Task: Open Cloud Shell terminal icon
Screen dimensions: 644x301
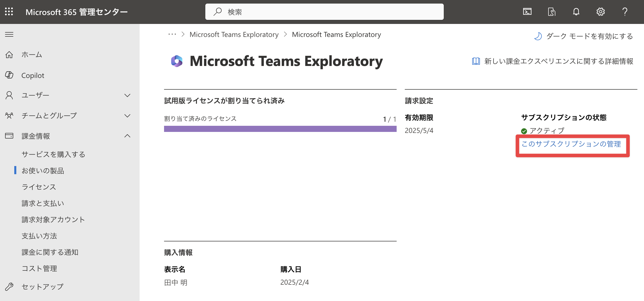Action: click(x=527, y=12)
